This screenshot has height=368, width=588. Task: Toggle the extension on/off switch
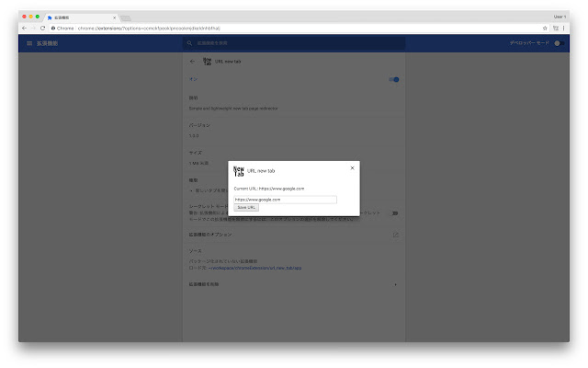pyautogui.click(x=394, y=79)
